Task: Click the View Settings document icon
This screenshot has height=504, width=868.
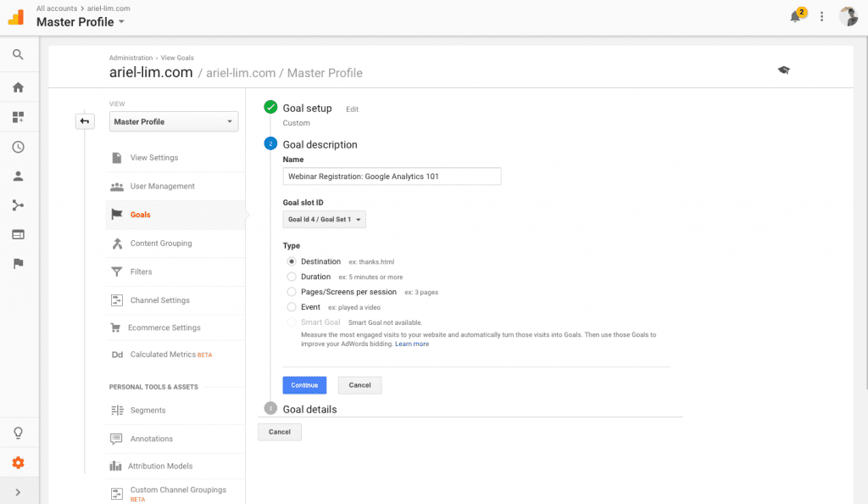Action: (117, 158)
